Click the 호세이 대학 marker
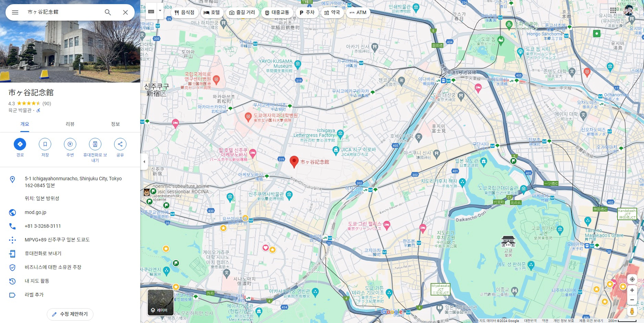The height and width of the screenshot is (323, 644). (419, 137)
